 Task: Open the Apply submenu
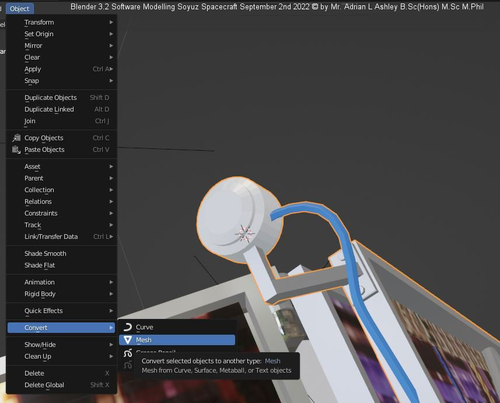(61, 69)
